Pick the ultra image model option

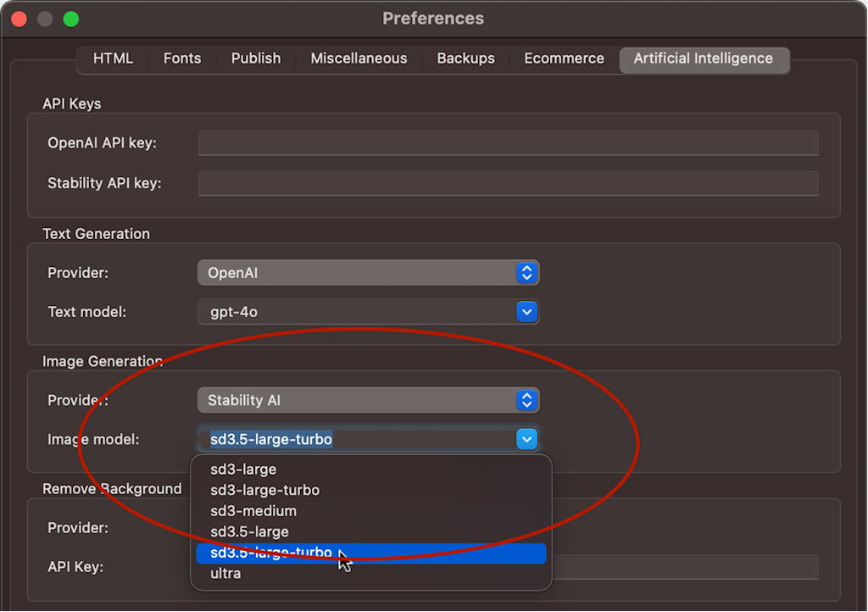point(371,574)
